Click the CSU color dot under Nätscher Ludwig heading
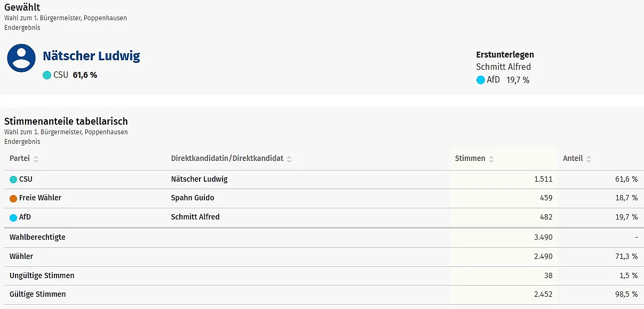644x309 pixels. click(x=47, y=75)
